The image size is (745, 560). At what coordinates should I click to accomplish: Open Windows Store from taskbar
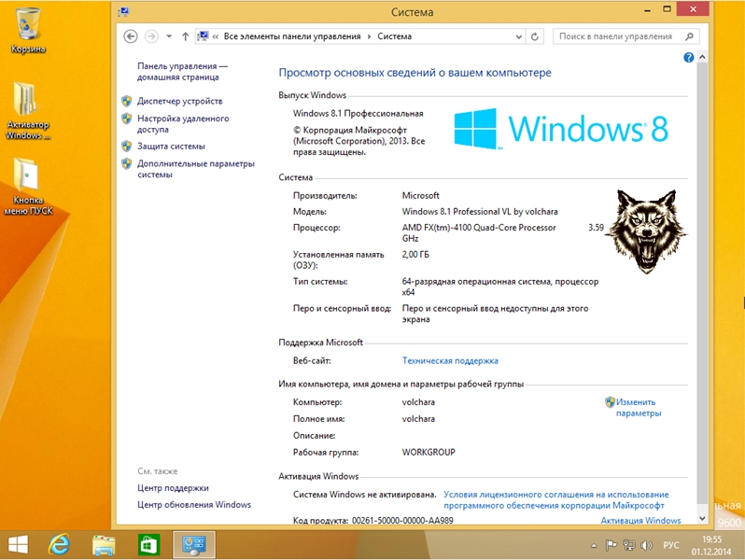point(148,544)
